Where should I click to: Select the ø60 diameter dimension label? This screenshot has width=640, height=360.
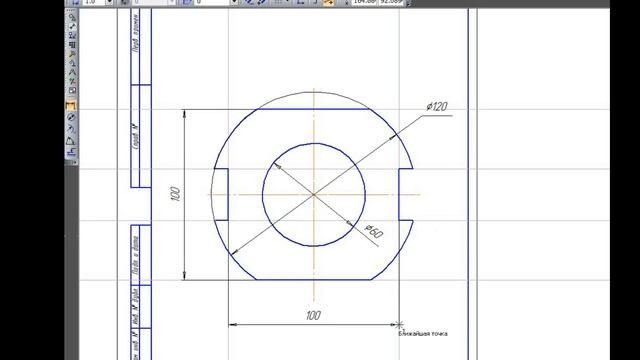click(x=373, y=231)
